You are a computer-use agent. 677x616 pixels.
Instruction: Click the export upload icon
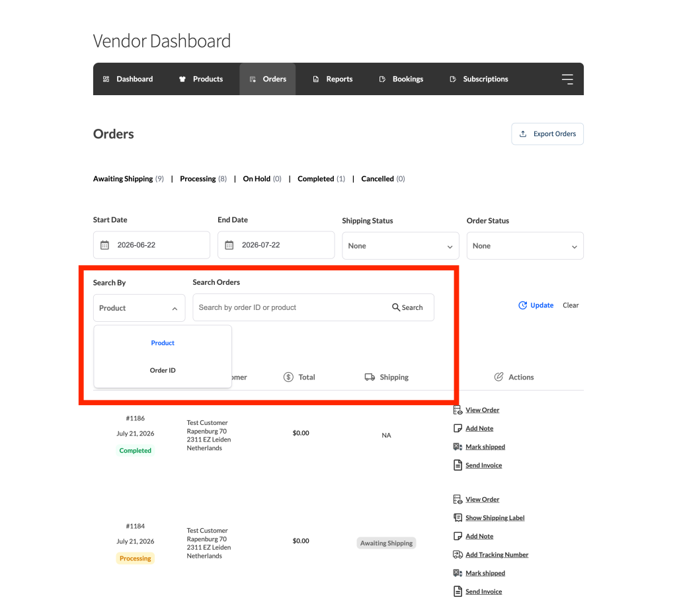[x=523, y=134]
